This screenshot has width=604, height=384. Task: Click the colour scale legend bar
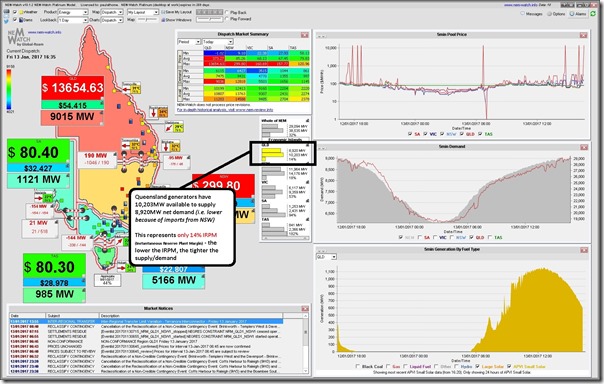(9, 90)
